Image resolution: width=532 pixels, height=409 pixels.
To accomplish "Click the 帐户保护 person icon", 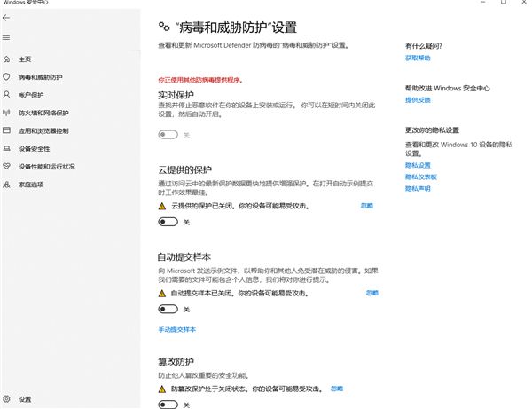I will (x=7, y=95).
